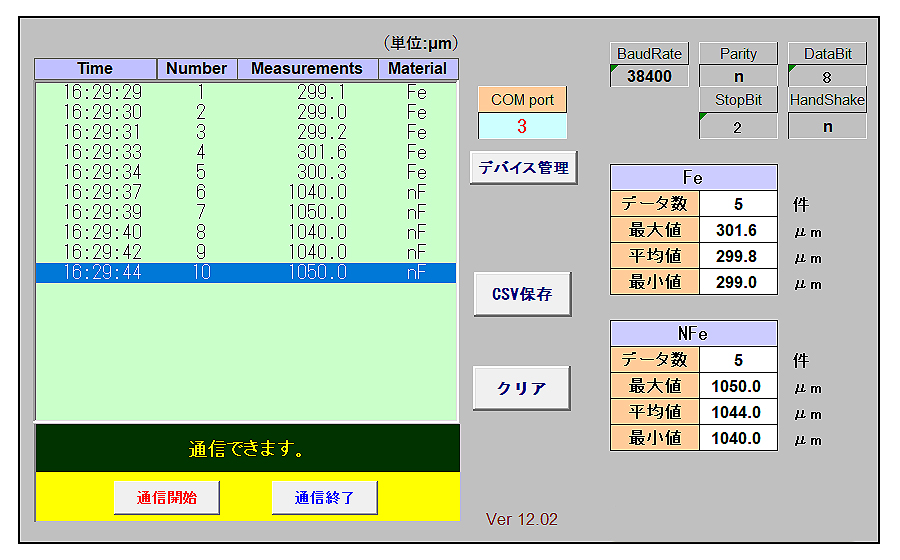
Task: Select measurement row number 1
Action: click(245, 92)
